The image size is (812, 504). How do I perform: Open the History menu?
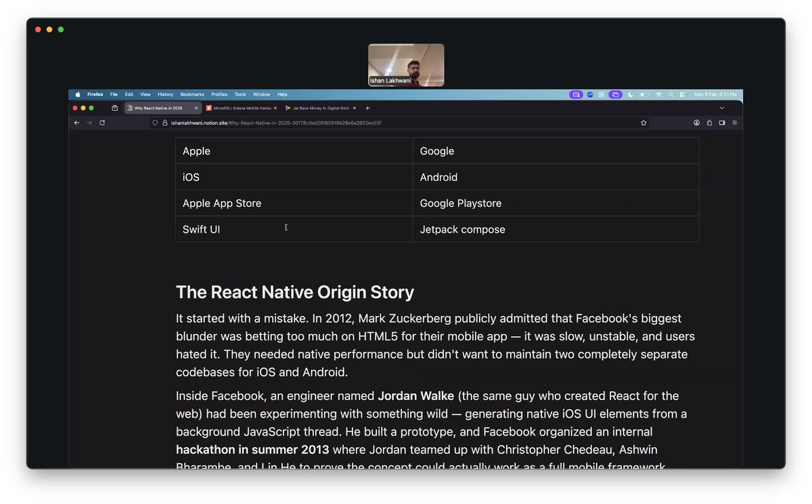(165, 95)
